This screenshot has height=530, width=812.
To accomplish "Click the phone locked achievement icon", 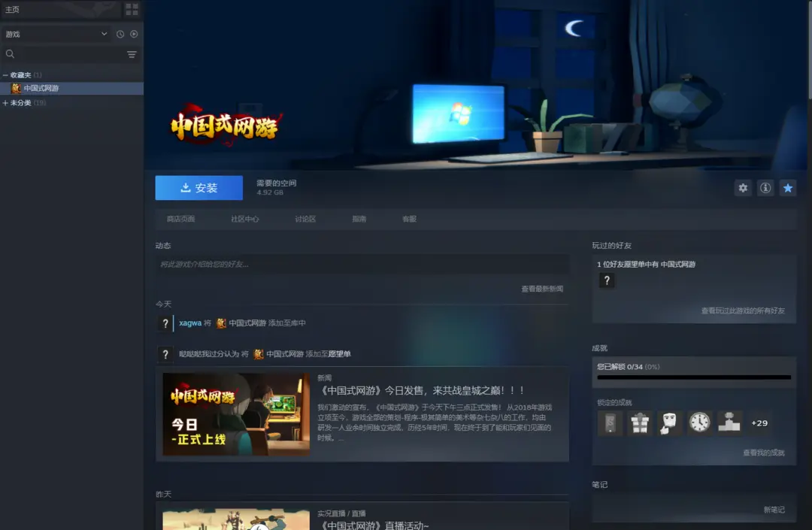I will click(x=610, y=422).
